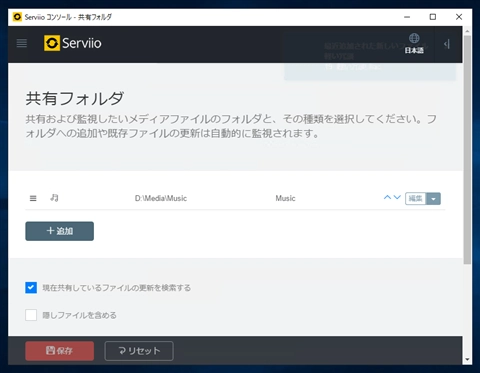Collapse the right side panel arrow
The width and height of the screenshot is (480, 373).
click(447, 44)
